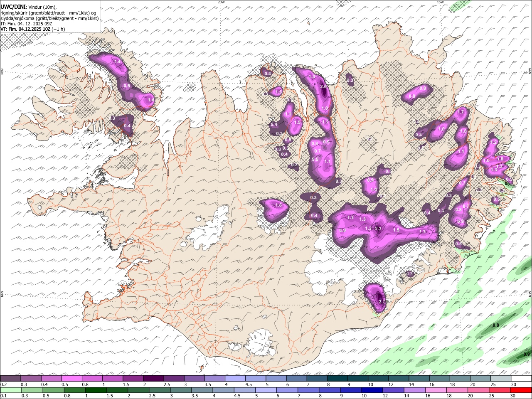Click the 0.8 value in the green offshore band
Screen dimensions: 532x399
coord(495,325)
